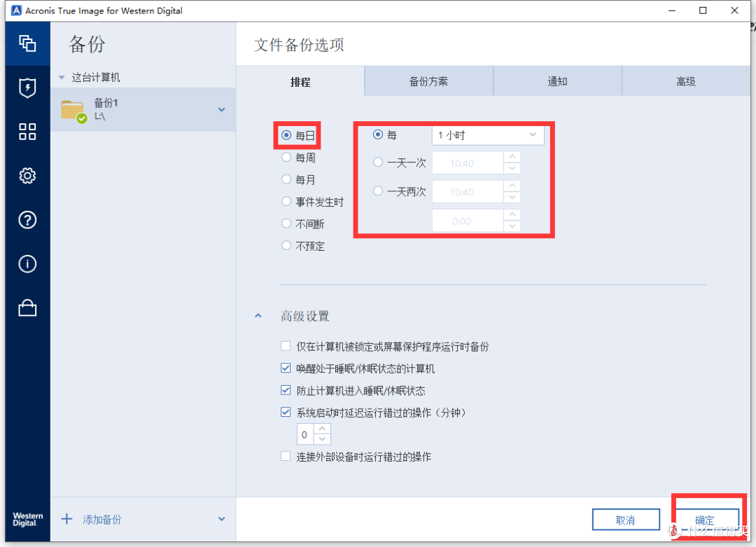Click the 一天一次 10:40 time field

[468, 163]
